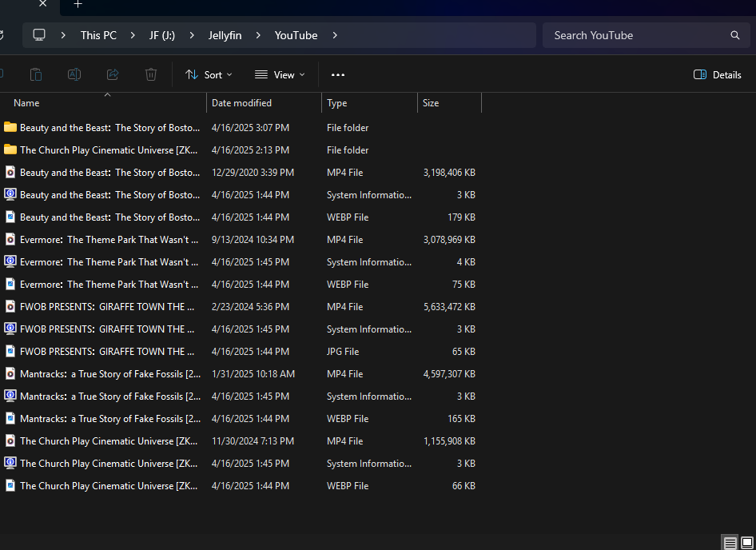Open the Sort dropdown menu
The height and width of the screenshot is (550, 756).
coord(209,74)
